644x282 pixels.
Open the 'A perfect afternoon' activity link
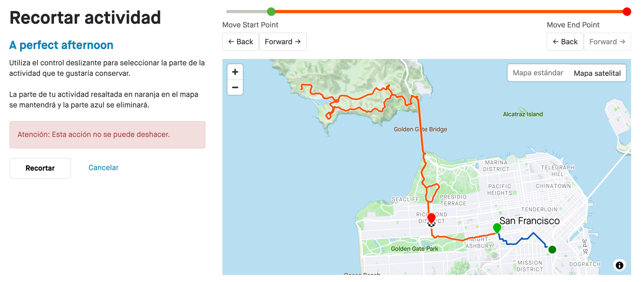61,45
